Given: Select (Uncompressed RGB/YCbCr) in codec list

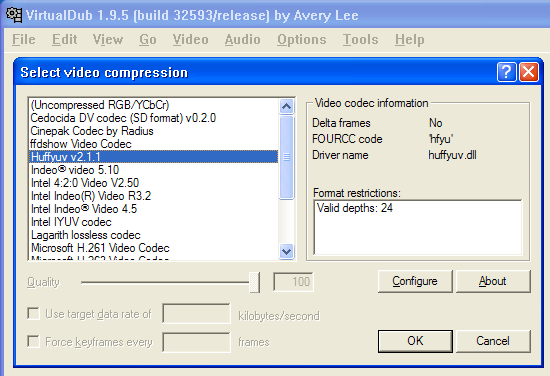Looking at the screenshot, I should coord(154,105).
